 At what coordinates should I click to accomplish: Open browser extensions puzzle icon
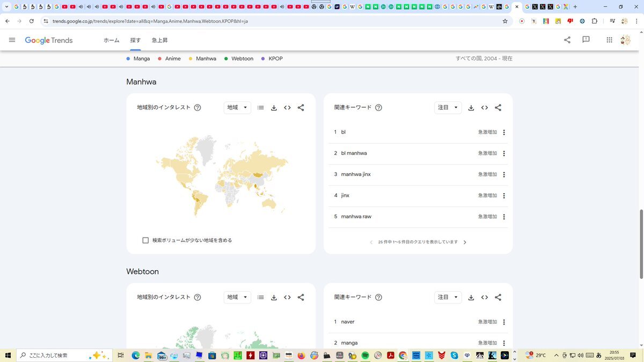[x=594, y=21]
